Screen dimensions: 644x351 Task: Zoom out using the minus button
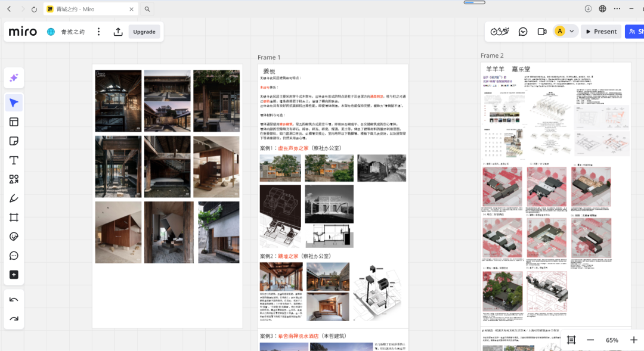(590, 340)
